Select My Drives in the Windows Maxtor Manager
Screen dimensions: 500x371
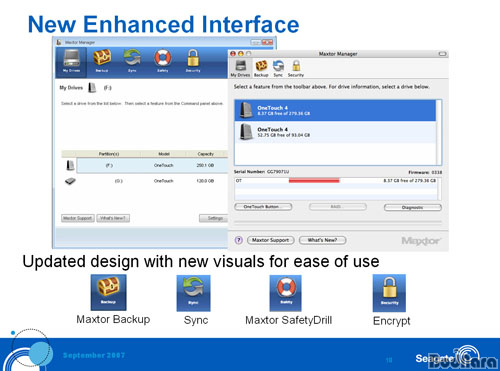point(71,62)
